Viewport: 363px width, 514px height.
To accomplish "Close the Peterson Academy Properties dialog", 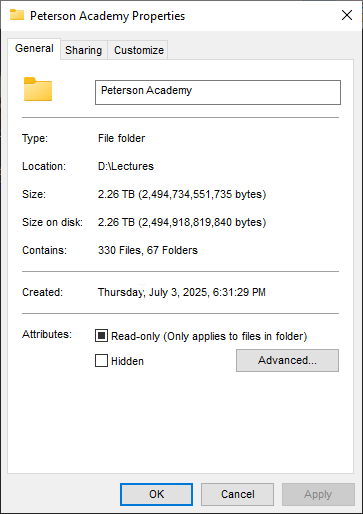I will click(x=347, y=15).
